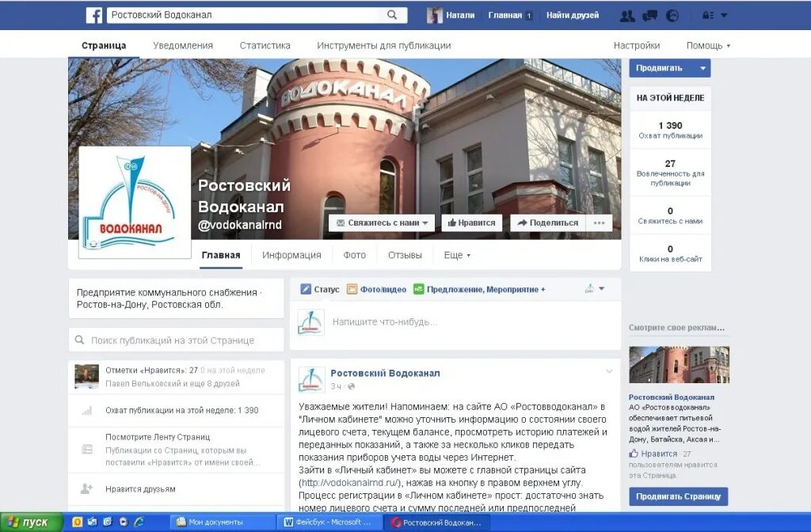Click 0 Клики на веб-сайт stat
This screenshot has width=811, height=532.
pyautogui.click(x=670, y=253)
